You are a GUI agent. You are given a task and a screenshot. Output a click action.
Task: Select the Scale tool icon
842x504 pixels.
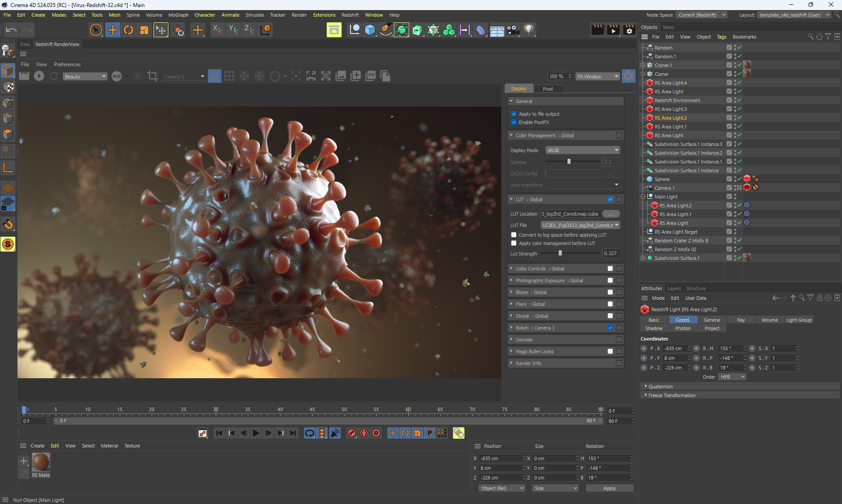pos(144,30)
